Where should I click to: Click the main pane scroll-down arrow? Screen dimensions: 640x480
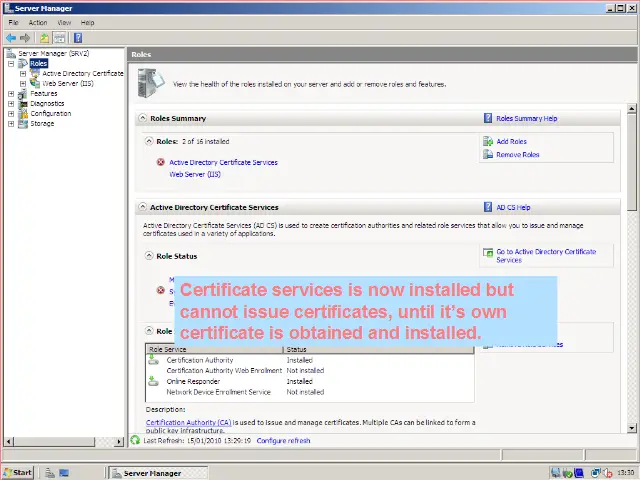(631, 428)
